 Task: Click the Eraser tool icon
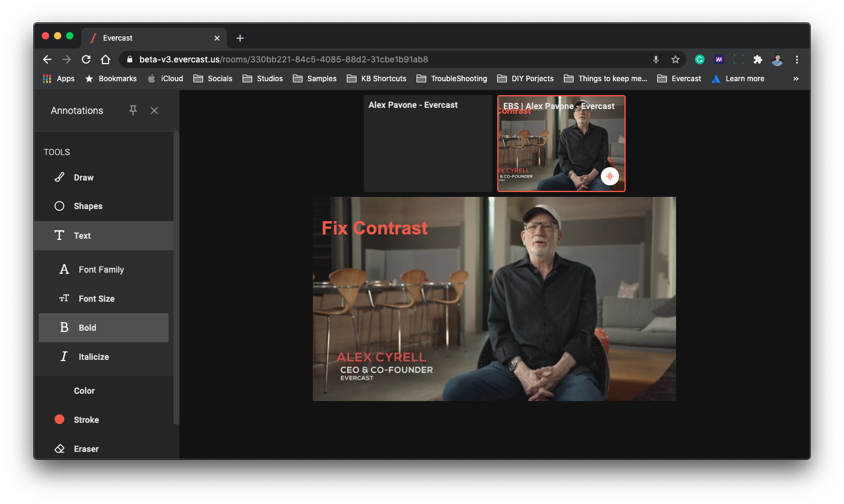coord(59,449)
